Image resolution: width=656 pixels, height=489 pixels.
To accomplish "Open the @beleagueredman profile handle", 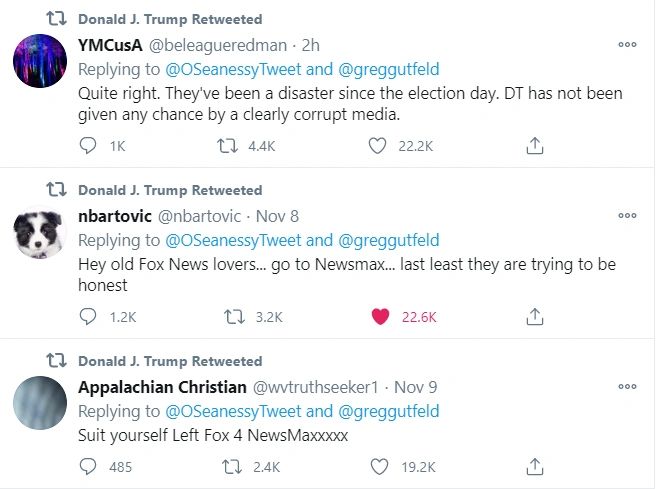I will pyautogui.click(x=219, y=45).
